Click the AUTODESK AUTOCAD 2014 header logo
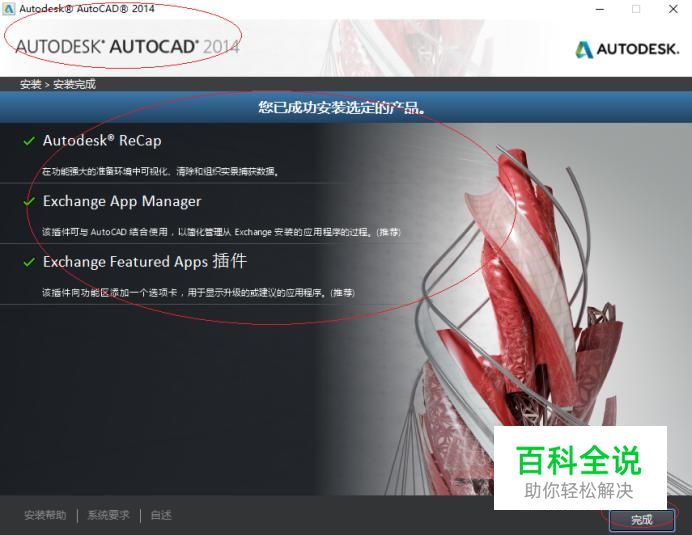This screenshot has width=692, height=535. tap(128, 47)
